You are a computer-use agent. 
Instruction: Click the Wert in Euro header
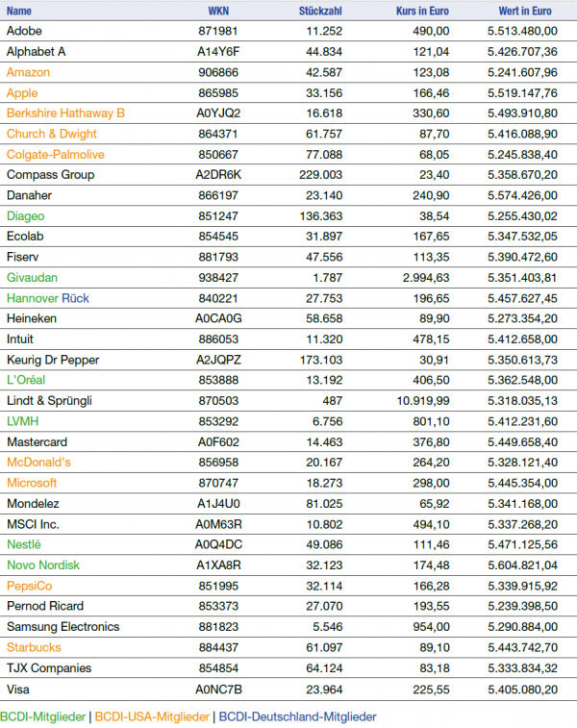525,11
